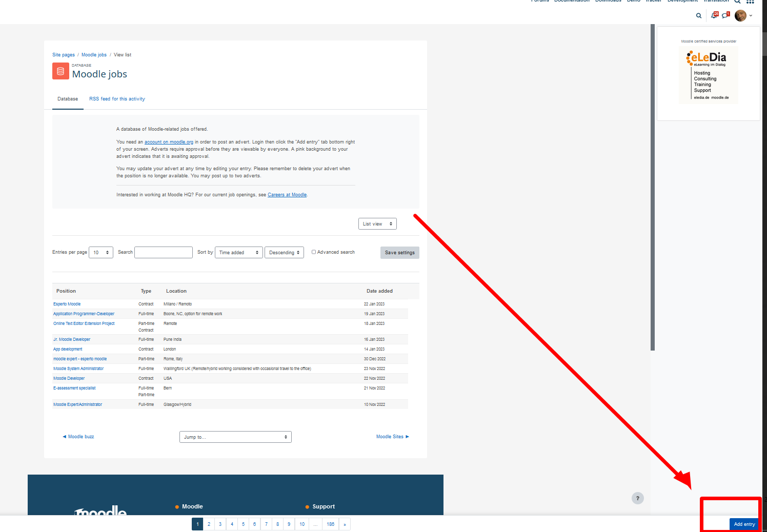Open the Esperto Moodle job entry
The height and width of the screenshot is (532, 767).
coord(67,304)
